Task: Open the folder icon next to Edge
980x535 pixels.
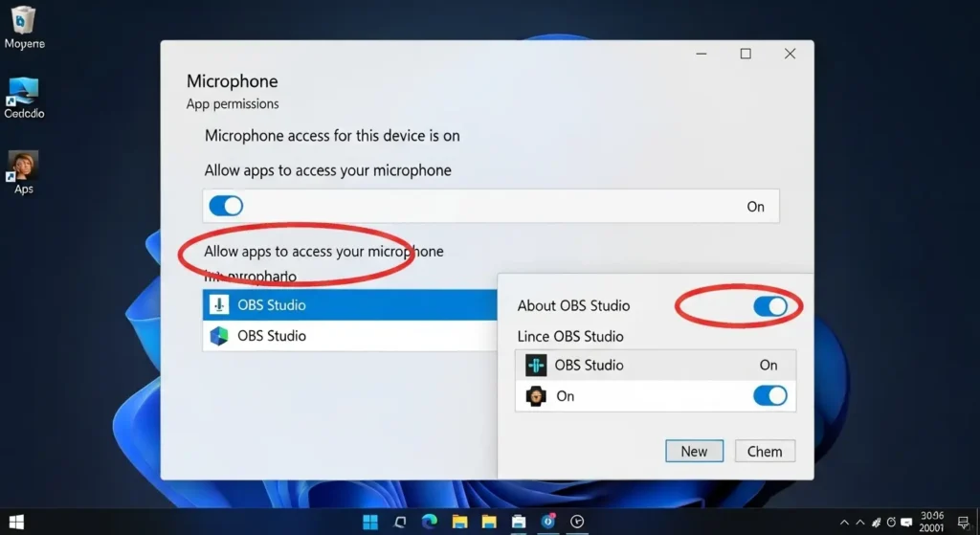Action: point(459,522)
